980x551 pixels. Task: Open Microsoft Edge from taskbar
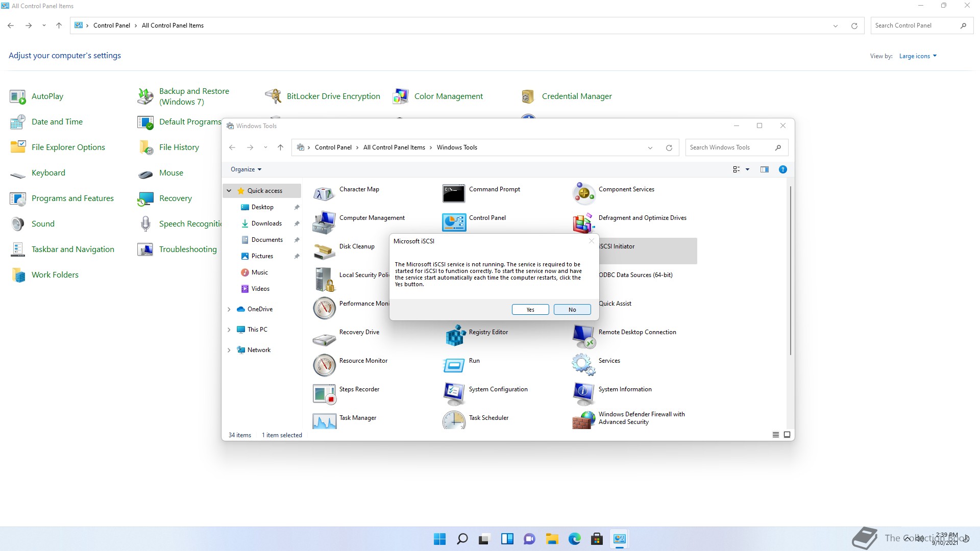click(574, 539)
